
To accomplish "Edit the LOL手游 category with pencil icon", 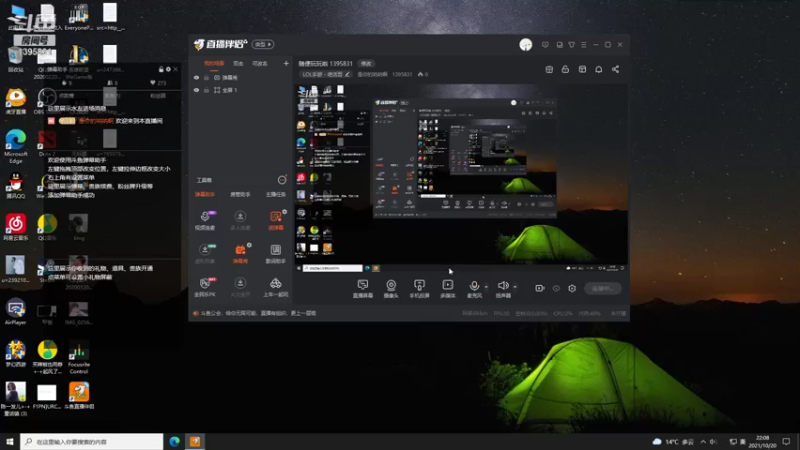I will (x=347, y=74).
